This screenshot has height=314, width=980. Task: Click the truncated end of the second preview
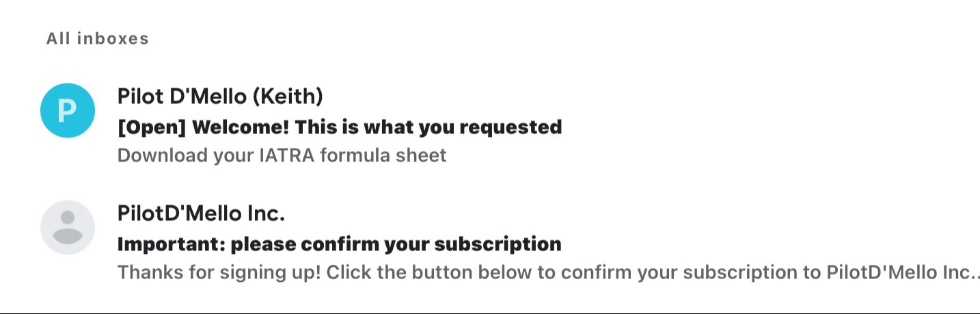click(973, 272)
